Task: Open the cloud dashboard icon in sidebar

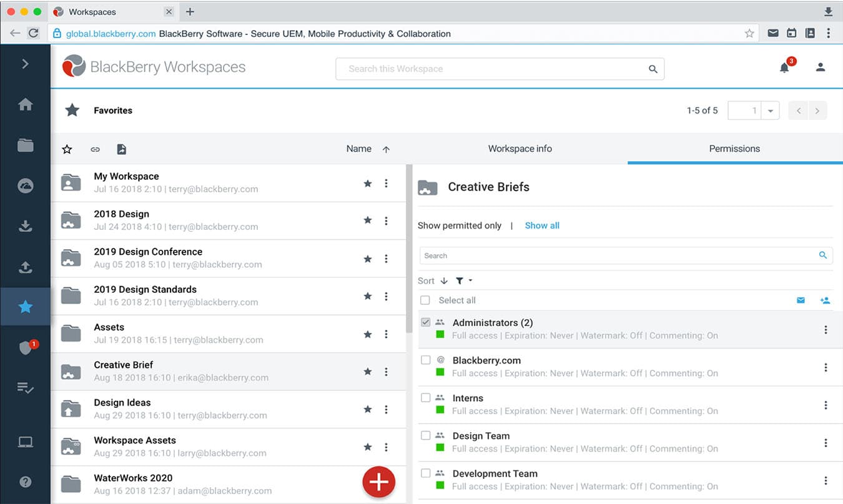Action: coord(26,186)
